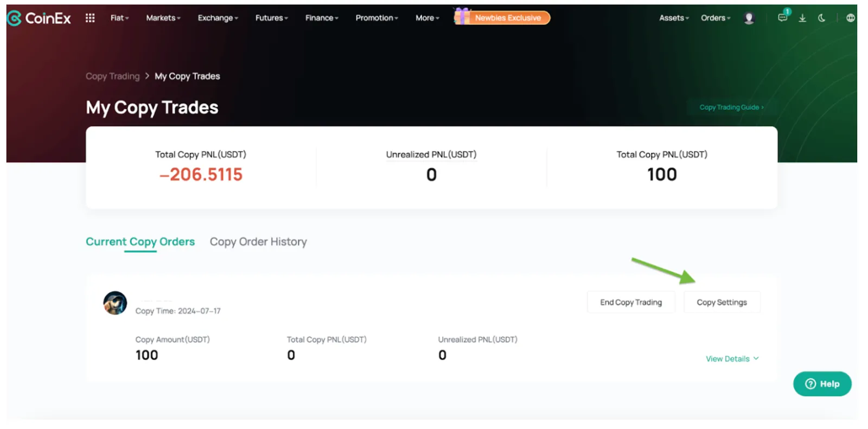This screenshot has height=429, width=868.
Task: Select the Current Copy Orders tab
Action: click(141, 242)
